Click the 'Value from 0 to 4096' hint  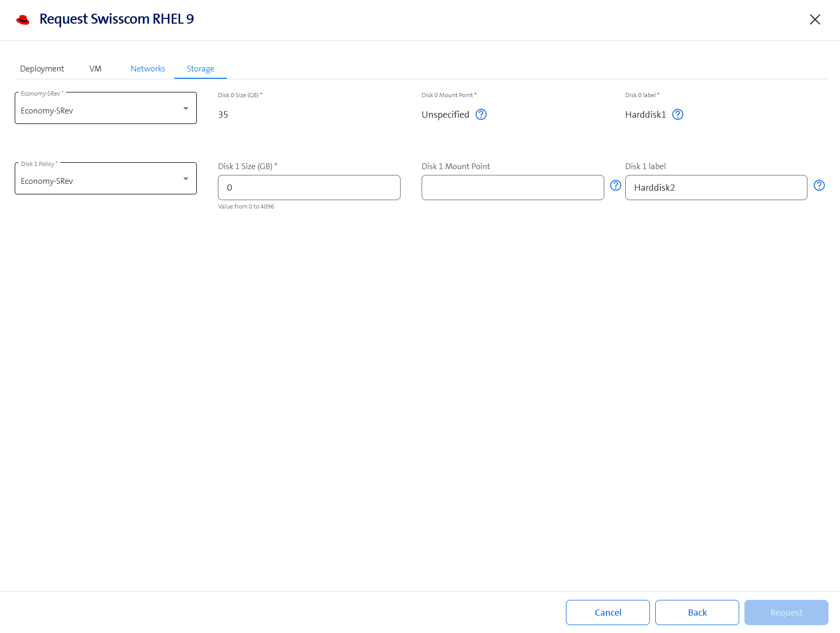[246, 206]
